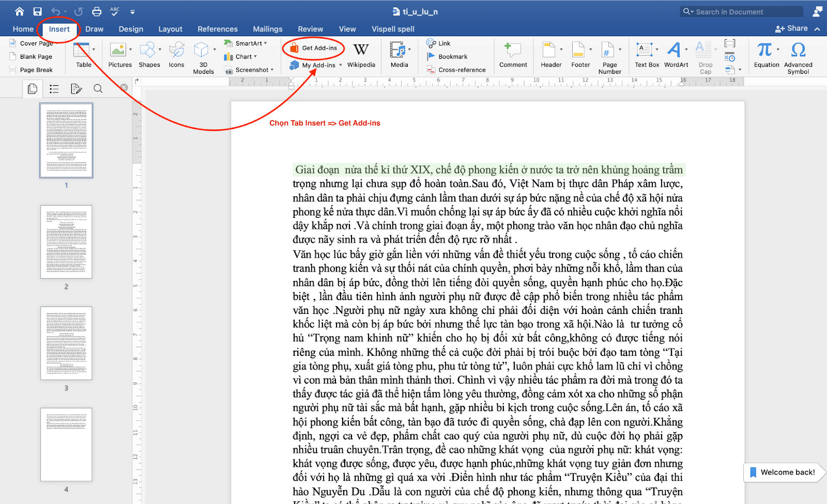This screenshot has height=504, width=827.
Task: Expand the Shapes dropdown arrow
Action: click(160, 50)
